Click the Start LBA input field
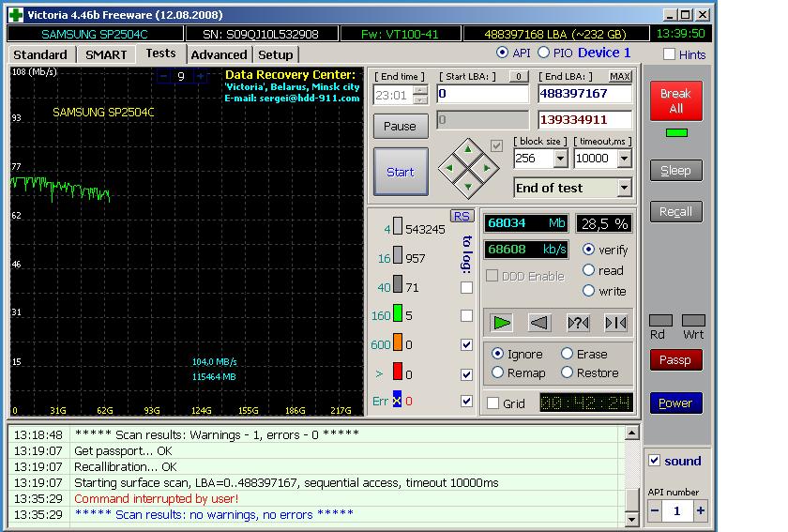Image resolution: width=788 pixels, height=532 pixels. coord(482,94)
